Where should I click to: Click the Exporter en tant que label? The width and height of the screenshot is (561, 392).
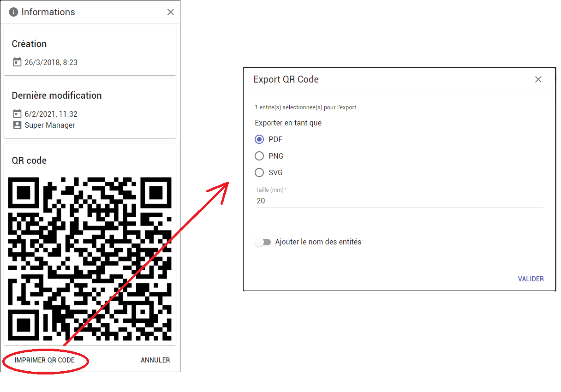288,123
